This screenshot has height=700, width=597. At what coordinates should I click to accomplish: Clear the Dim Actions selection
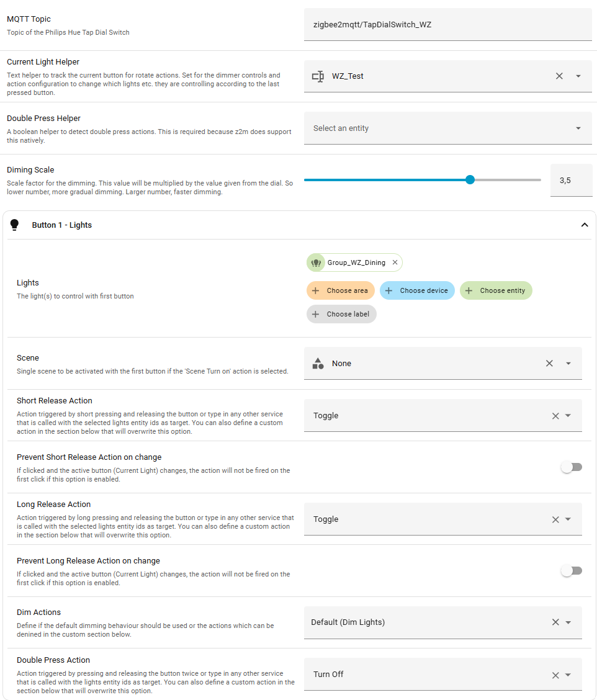(x=555, y=622)
